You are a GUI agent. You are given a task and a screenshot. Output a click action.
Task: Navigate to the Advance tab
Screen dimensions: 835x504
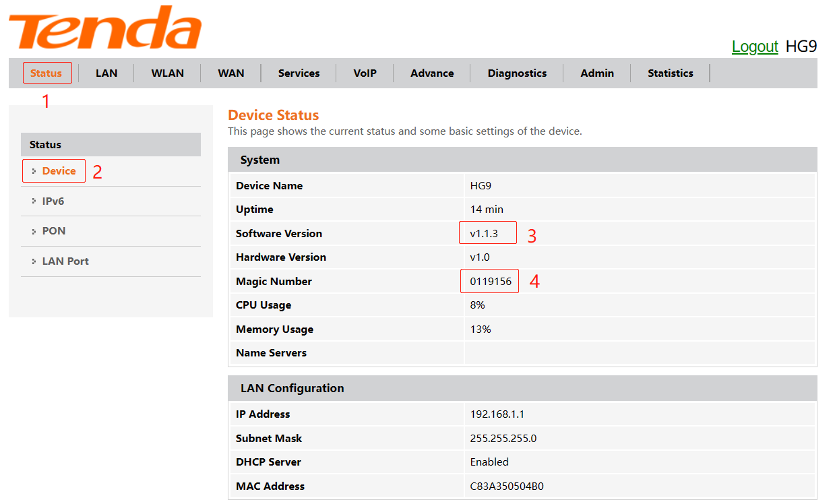click(x=432, y=73)
